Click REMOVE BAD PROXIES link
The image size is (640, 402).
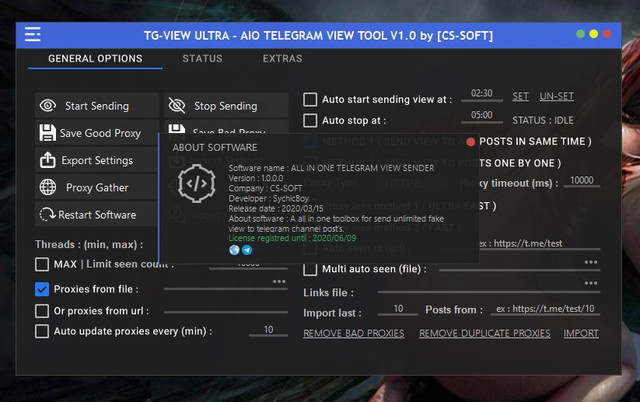(354, 333)
